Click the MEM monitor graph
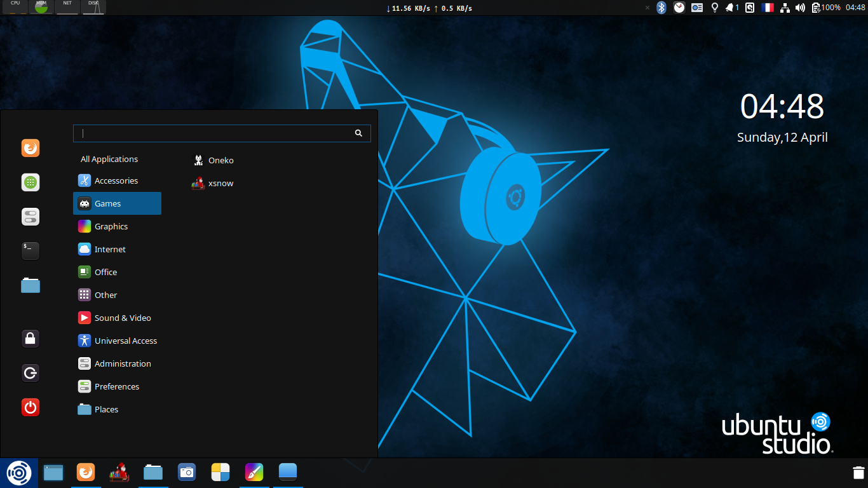This screenshot has height=488, width=868. tap(41, 8)
